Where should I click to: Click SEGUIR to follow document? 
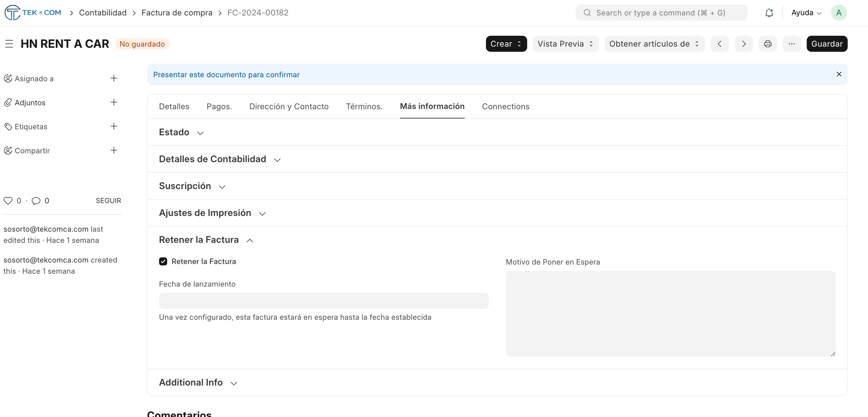pyautogui.click(x=108, y=201)
